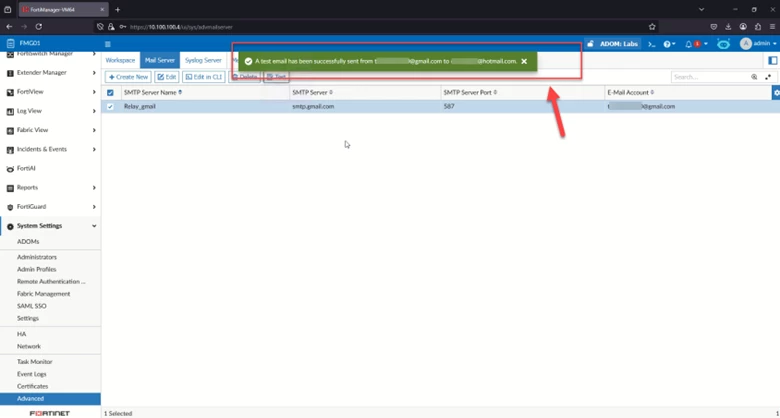780x418 pixels.
Task: Open the FortiAI robot assistant icon
Action: pyautogui.click(x=723, y=44)
